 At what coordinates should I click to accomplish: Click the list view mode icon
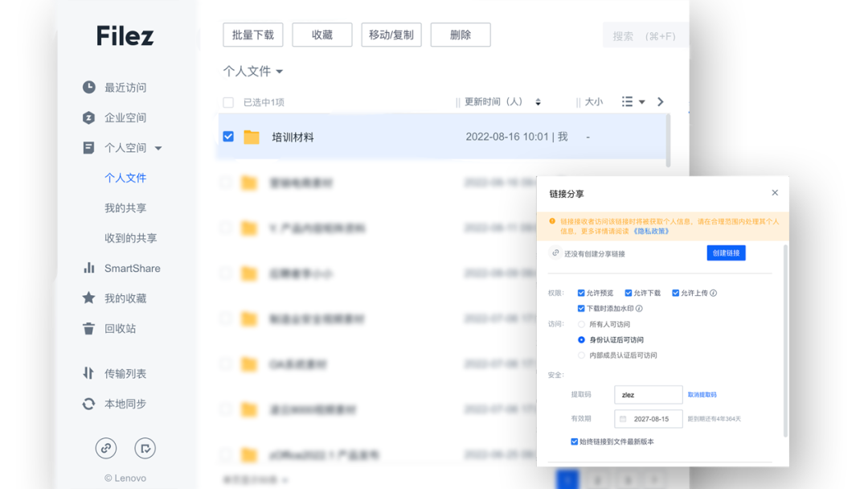627,101
